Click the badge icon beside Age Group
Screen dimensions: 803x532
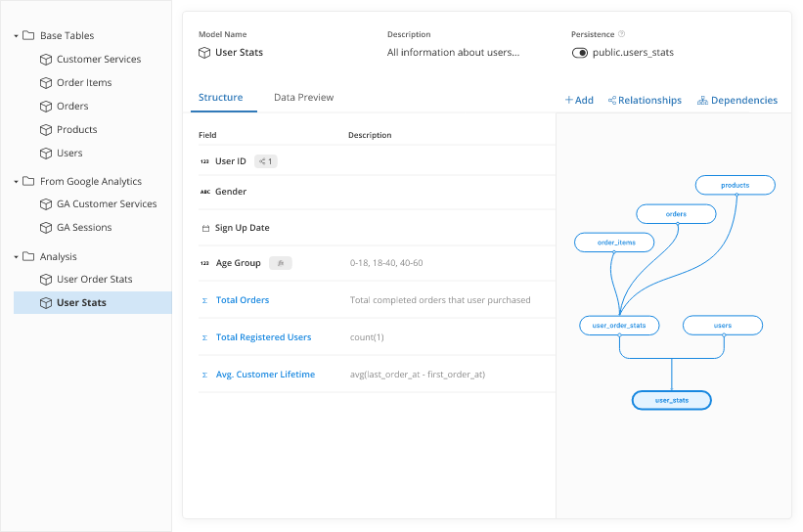280,263
